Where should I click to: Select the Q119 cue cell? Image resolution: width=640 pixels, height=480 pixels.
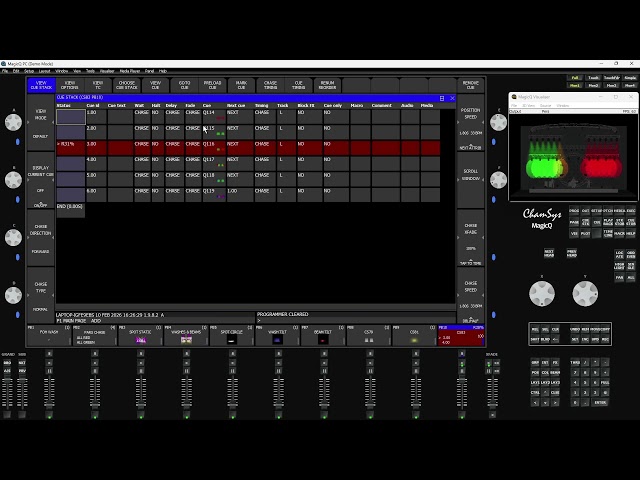214,195
